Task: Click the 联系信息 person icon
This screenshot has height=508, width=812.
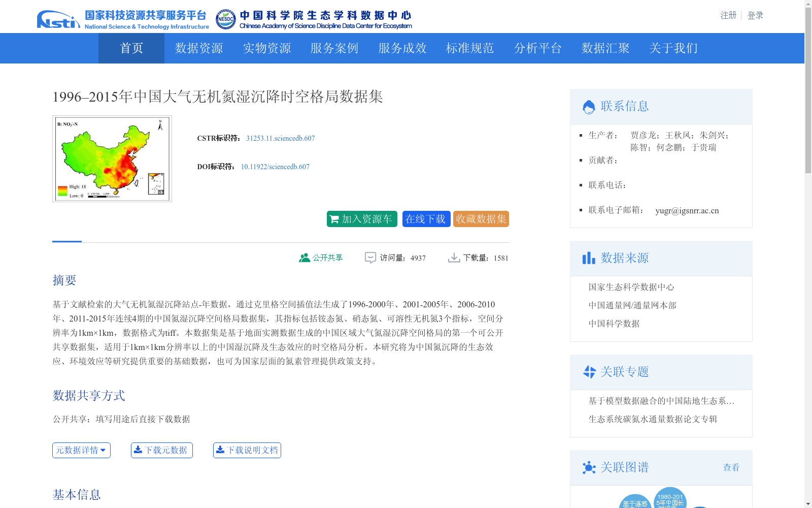Action: [589, 107]
